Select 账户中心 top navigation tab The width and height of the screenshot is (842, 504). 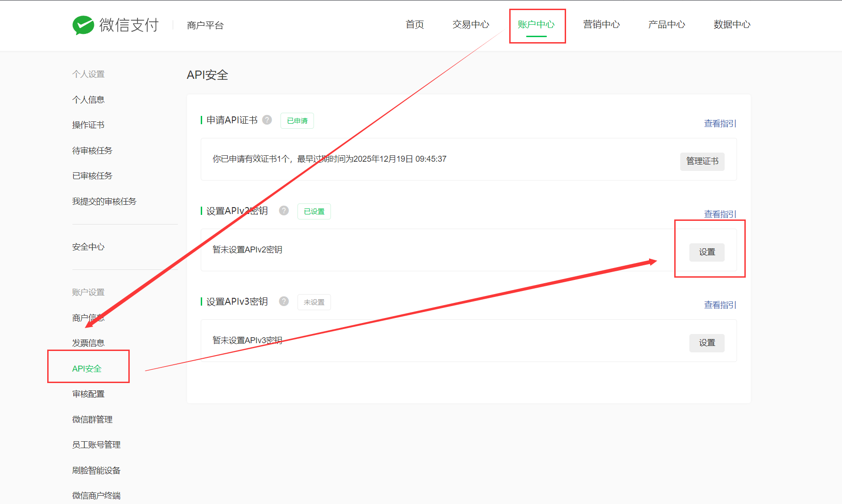536,25
